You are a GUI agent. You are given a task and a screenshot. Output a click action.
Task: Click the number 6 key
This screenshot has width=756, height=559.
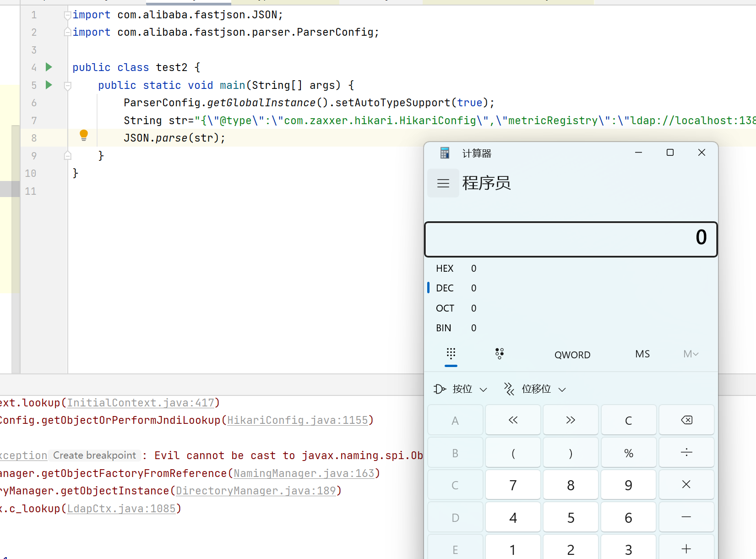click(x=628, y=517)
